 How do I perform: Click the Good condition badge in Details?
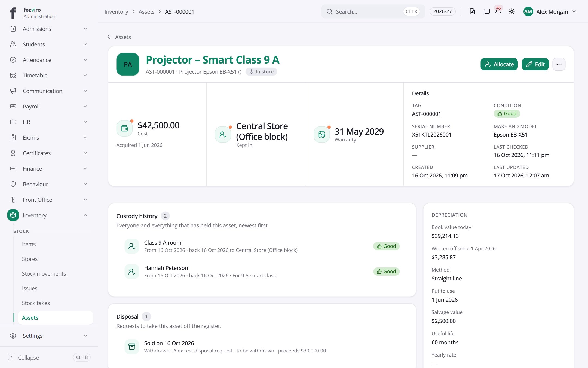[x=507, y=114]
